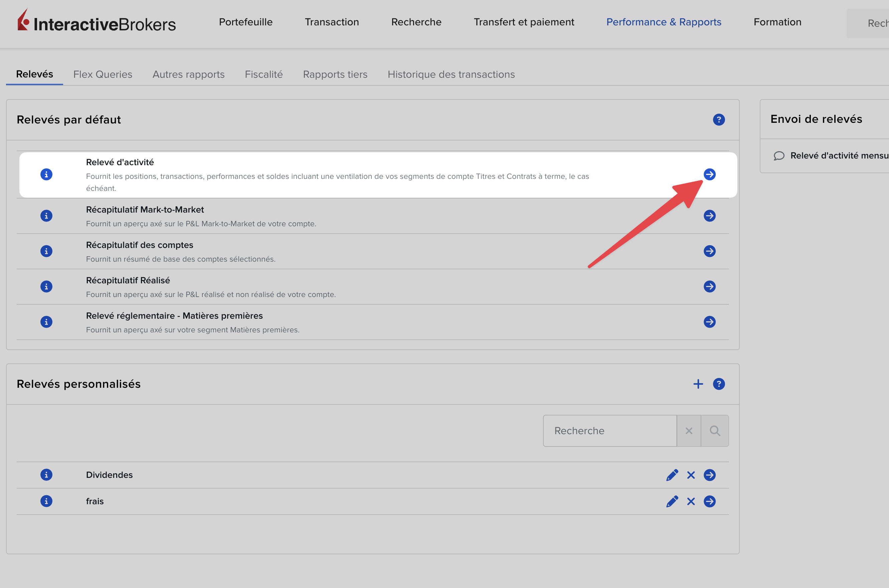Delete the frais custom statement
This screenshot has height=588, width=889.
pyautogui.click(x=691, y=501)
